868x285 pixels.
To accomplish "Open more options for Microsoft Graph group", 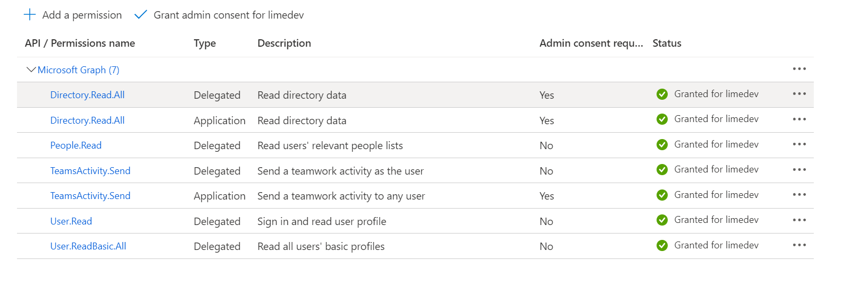I will click(799, 69).
